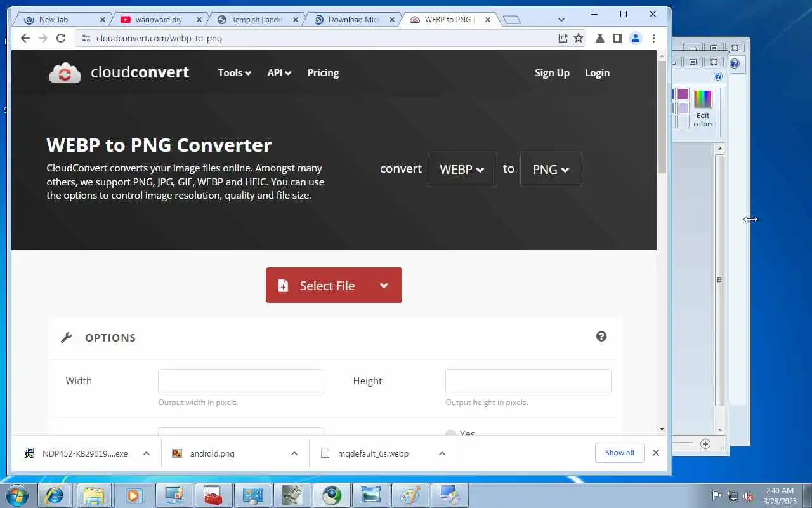Image resolution: width=812 pixels, height=508 pixels.
Task: Bookmark this page with the star
Action: click(x=579, y=38)
